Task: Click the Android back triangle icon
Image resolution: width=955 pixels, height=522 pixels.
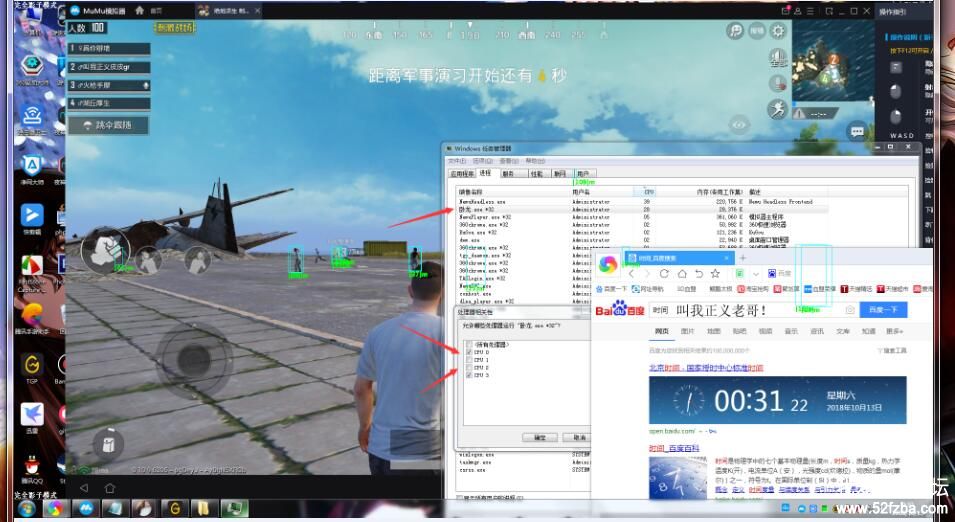Action: [x=84, y=488]
